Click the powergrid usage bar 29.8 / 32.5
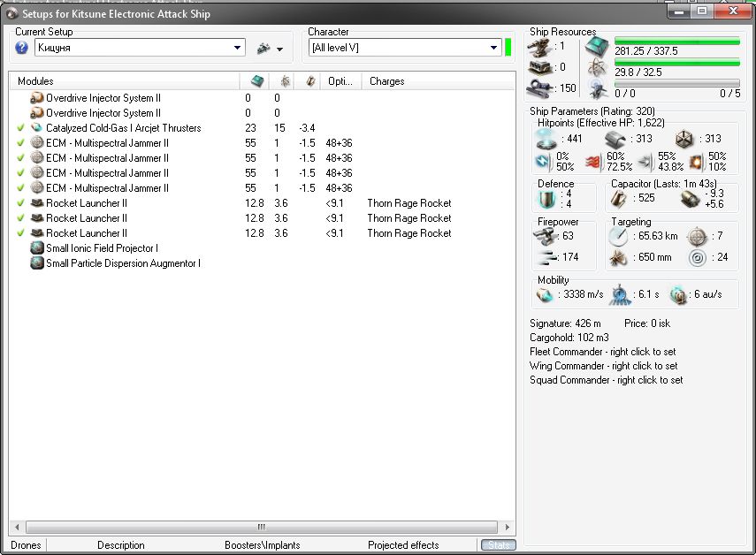This screenshot has width=756, height=555. click(x=677, y=62)
